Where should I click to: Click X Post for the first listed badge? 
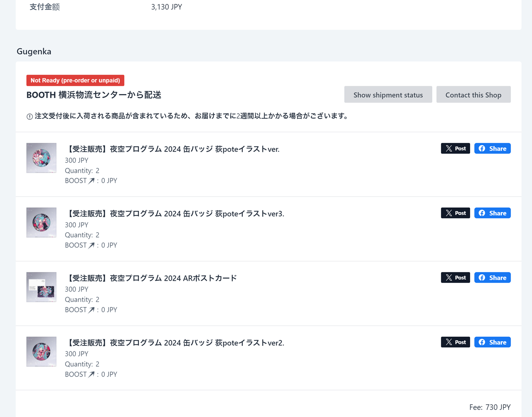coord(455,149)
